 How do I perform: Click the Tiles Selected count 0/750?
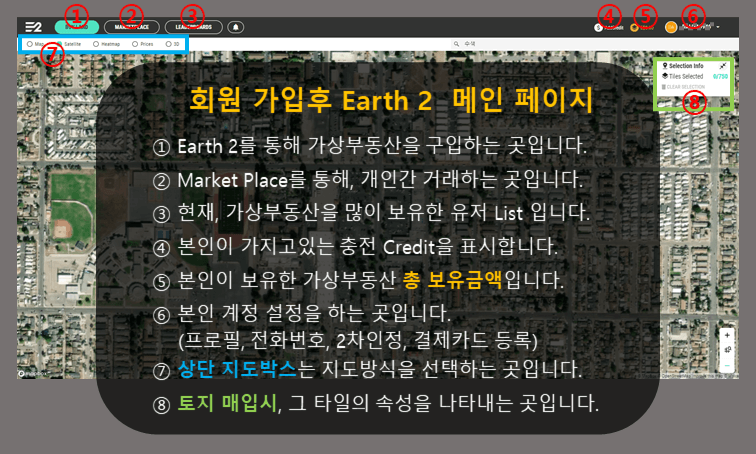720,76
